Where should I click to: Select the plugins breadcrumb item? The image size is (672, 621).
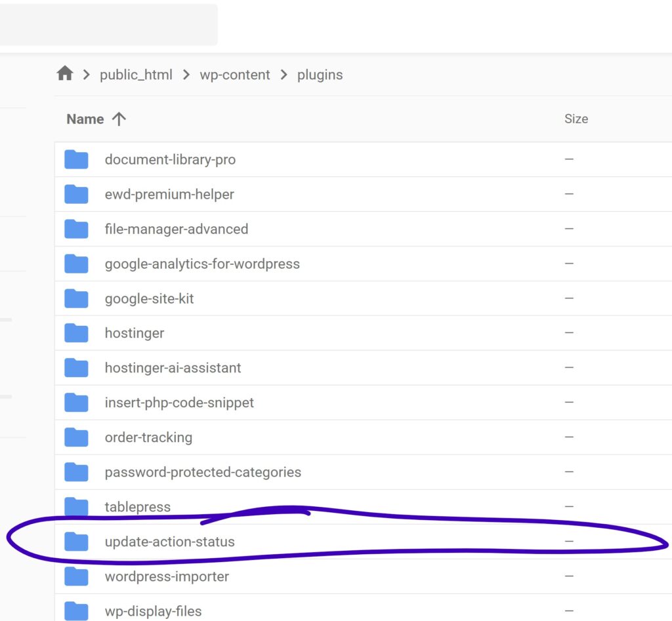(320, 75)
